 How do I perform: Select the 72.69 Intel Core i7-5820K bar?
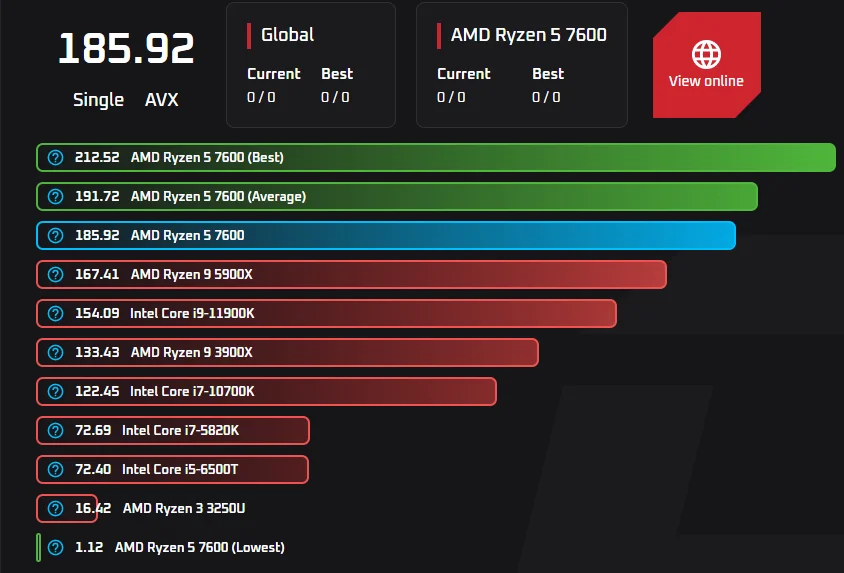point(173,430)
